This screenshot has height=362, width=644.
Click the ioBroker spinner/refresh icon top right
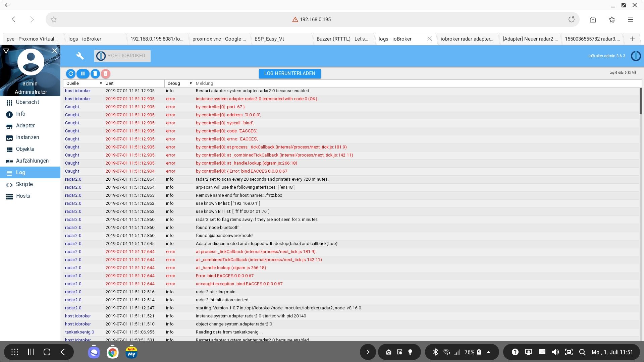tap(637, 56)
